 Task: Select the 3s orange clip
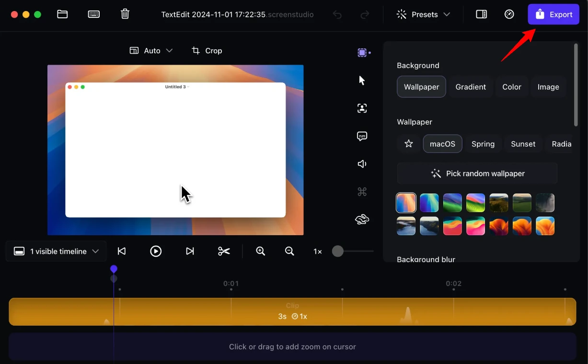tap(292, 312)
